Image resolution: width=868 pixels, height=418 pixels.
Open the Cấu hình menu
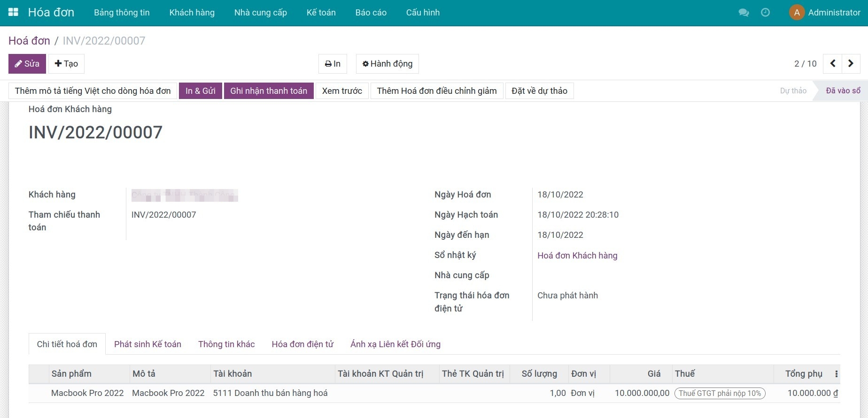click(423, 13)
